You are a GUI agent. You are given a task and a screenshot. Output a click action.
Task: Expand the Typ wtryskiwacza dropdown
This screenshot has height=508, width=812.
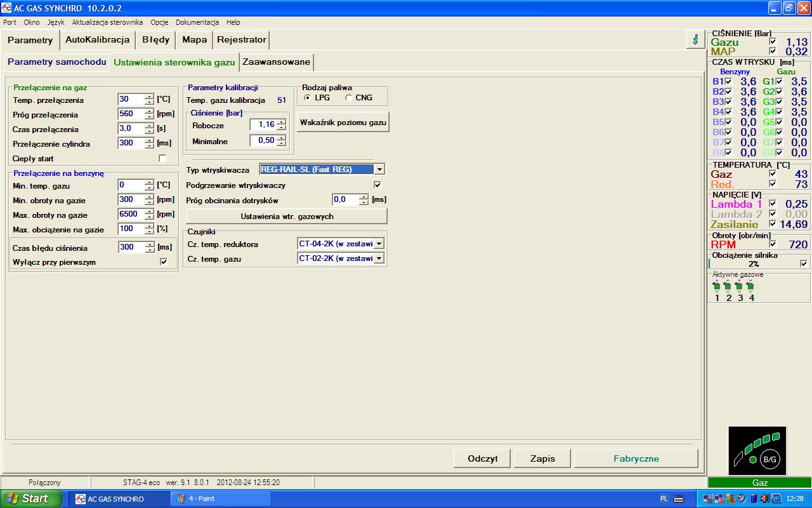click(x=379, y=170)
